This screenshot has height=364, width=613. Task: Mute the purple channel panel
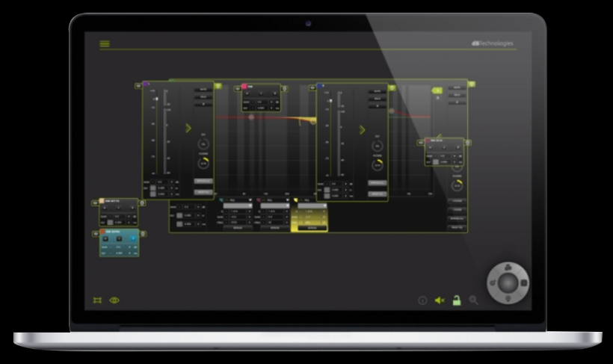[x=203, y=90]
